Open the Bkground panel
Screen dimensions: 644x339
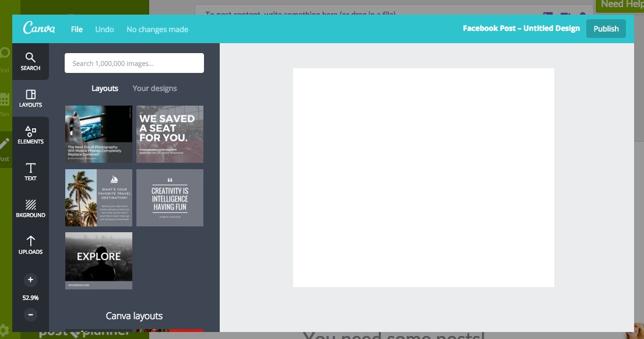pyautogui.click(x=30, y=208)
